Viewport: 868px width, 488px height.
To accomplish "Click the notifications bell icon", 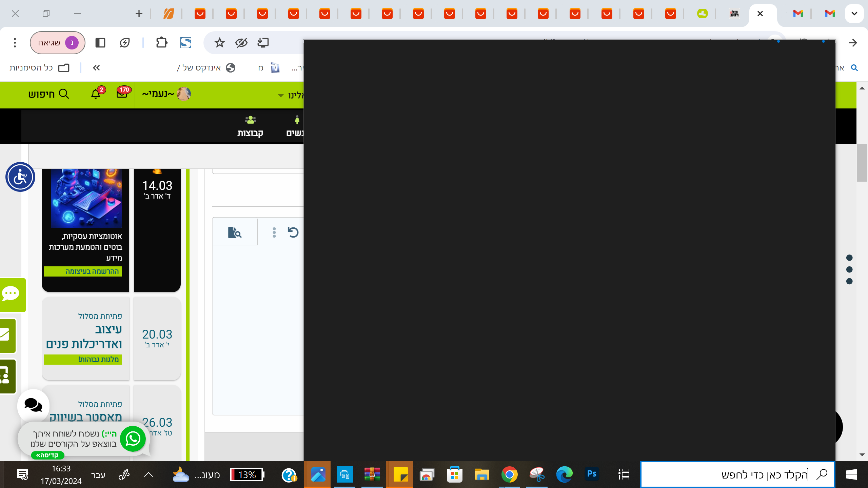I will coord(96,94).
